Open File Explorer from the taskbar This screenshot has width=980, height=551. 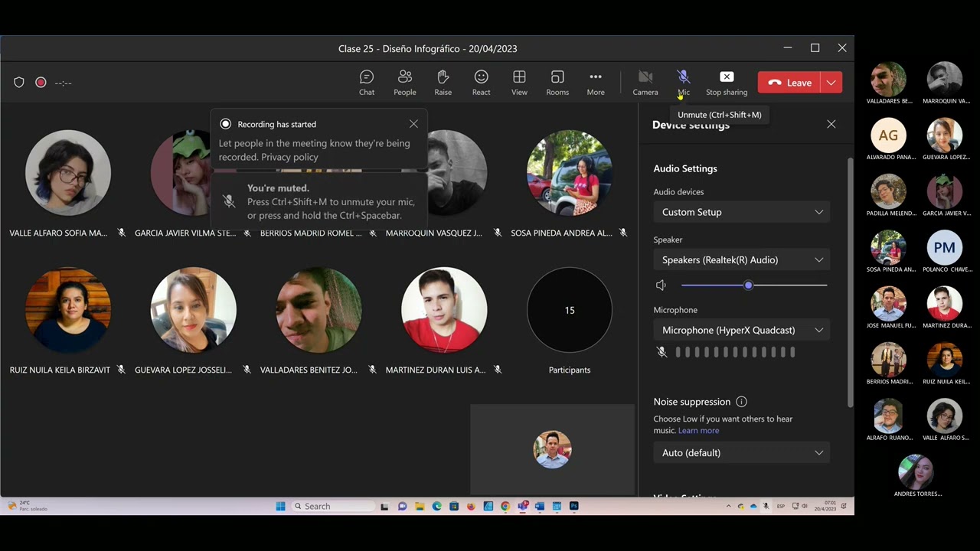420,506
